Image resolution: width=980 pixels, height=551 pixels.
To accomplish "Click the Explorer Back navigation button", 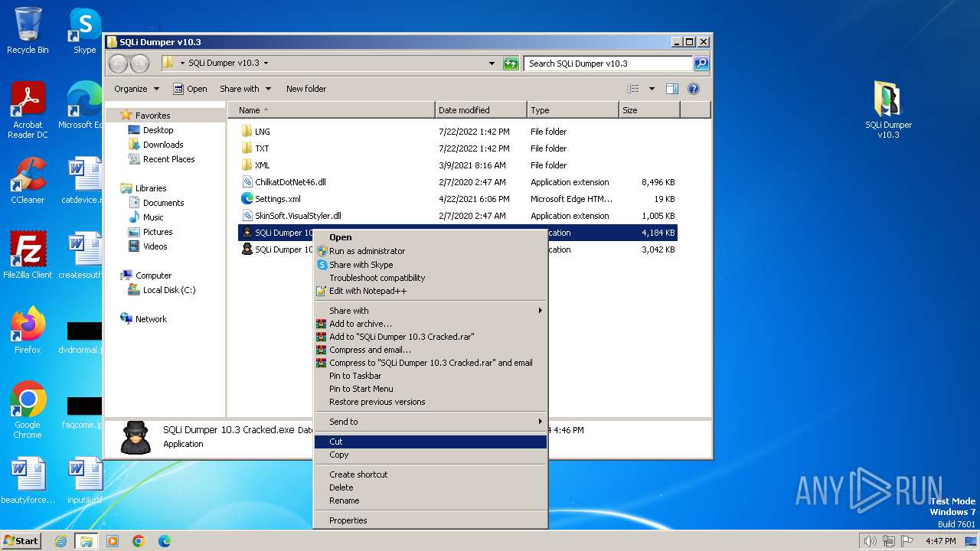I will coord(118,64).
